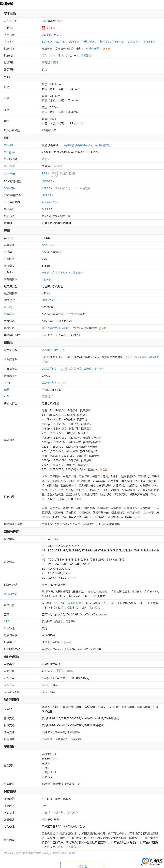Click 查看外观 link in 机身颜色 row
Viewport: 164px width, 868px height.
click(87, 56)
